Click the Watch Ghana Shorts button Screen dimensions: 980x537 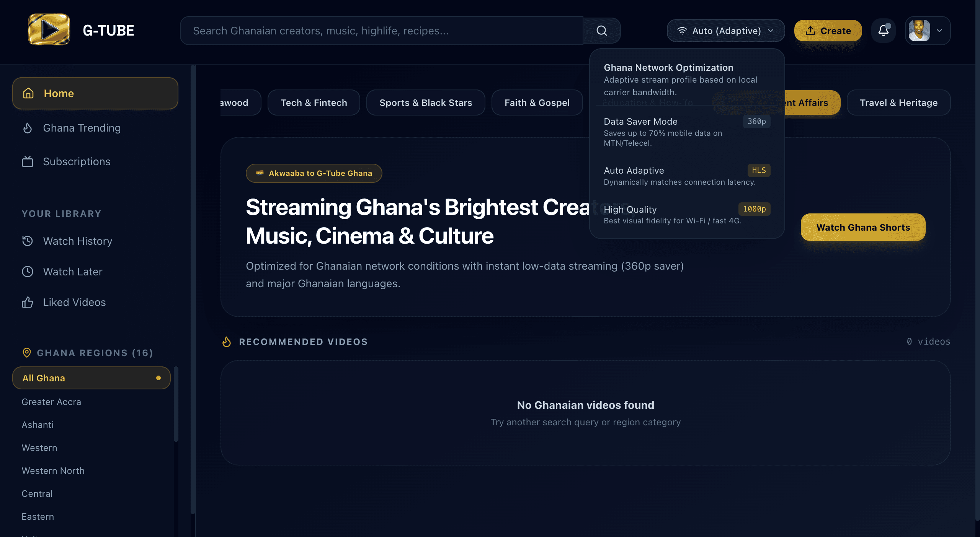(x=863, y=227)
